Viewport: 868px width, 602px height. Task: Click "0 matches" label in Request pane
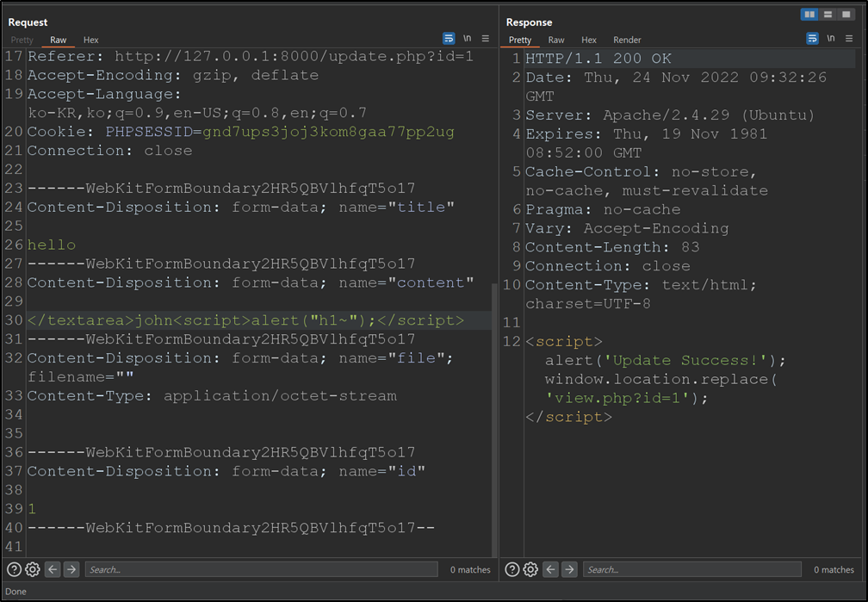tap(470, 569)
